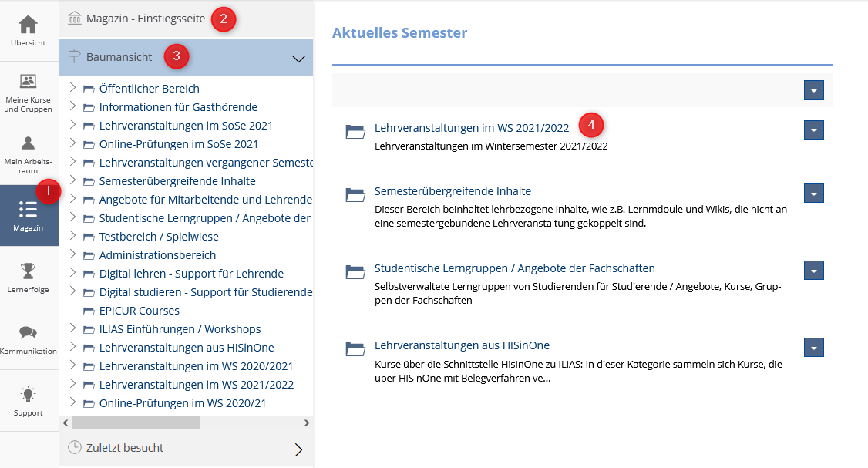Click the tree's horizontal scrollbar right arrow
This screenshot has height=468, width=868.
point(306,423)
